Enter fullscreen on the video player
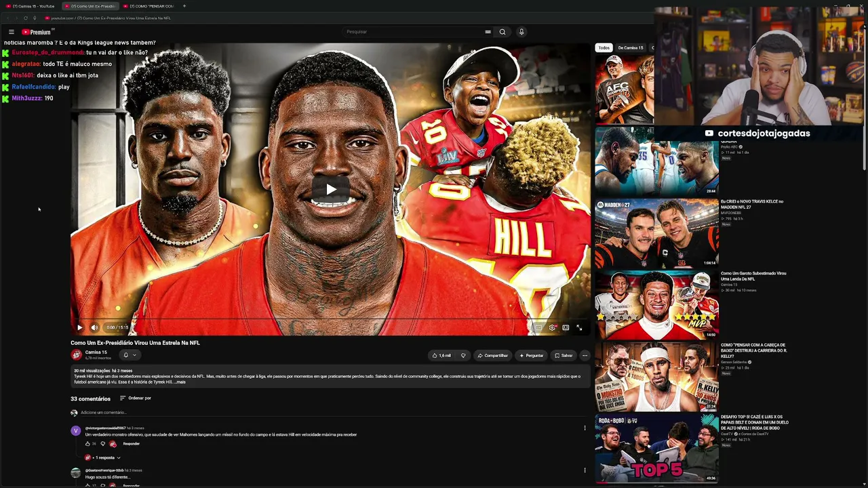Screen dimensions: 868x488 pyautogui.click(x=579, y=327)
